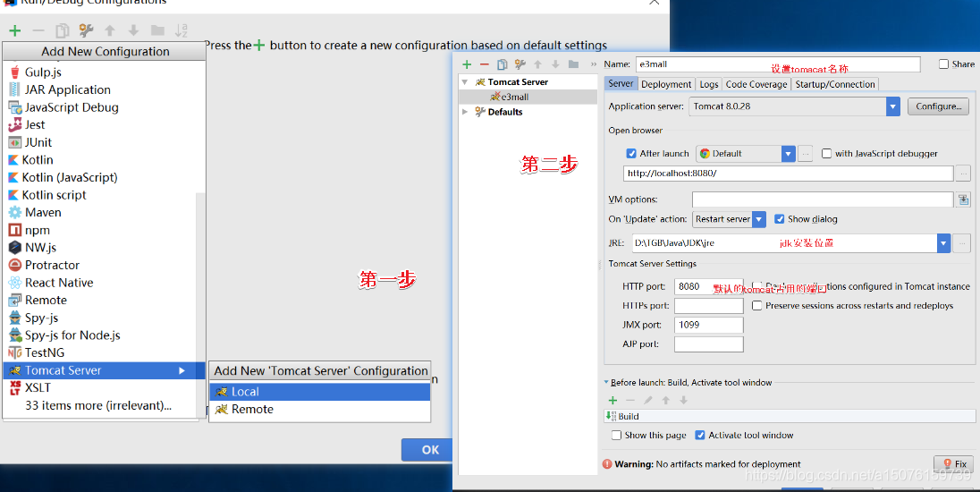980x492 pixels.
Task: Click move up arrow in left toolbar
Action: [110, 30]
